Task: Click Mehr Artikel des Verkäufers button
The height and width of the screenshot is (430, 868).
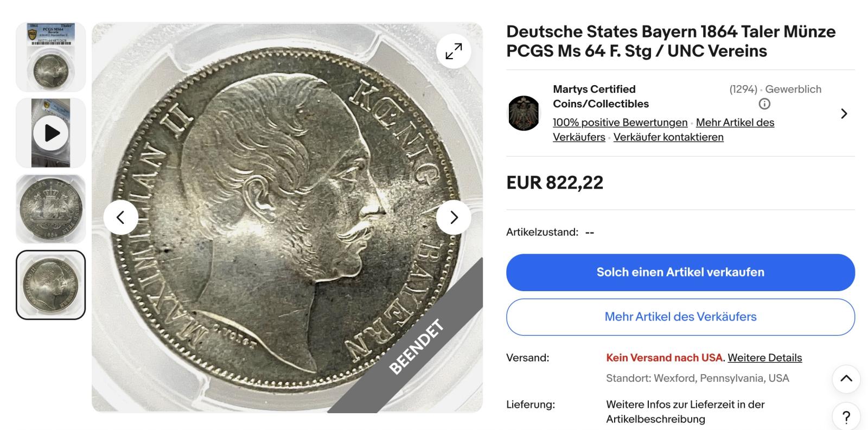Action: pyautogui.click(x=680, y=317)
